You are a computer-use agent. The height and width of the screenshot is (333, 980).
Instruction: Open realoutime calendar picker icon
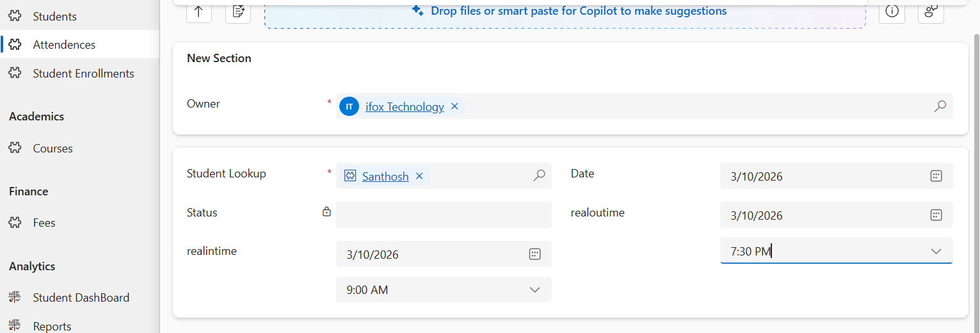(x=936, y=215)
